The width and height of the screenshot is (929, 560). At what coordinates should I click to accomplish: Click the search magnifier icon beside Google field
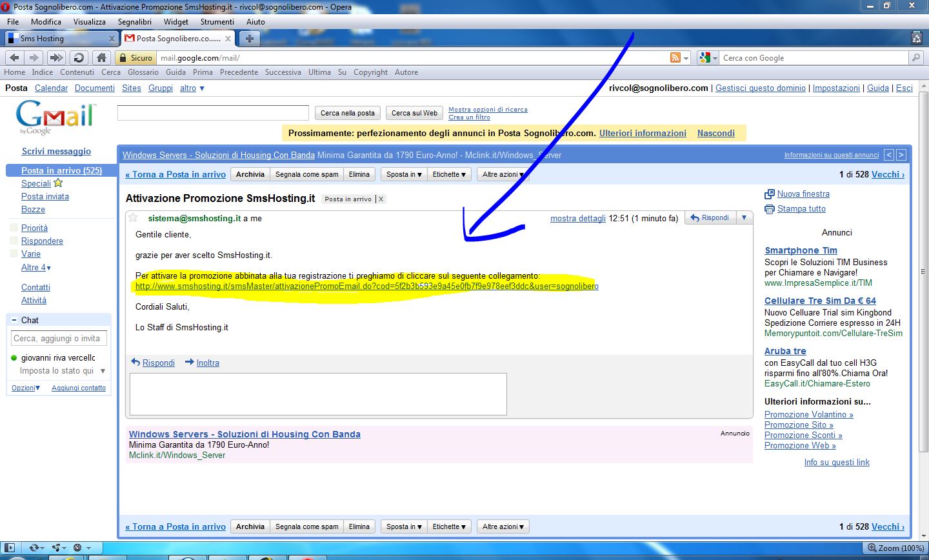[x=916, y=57]
